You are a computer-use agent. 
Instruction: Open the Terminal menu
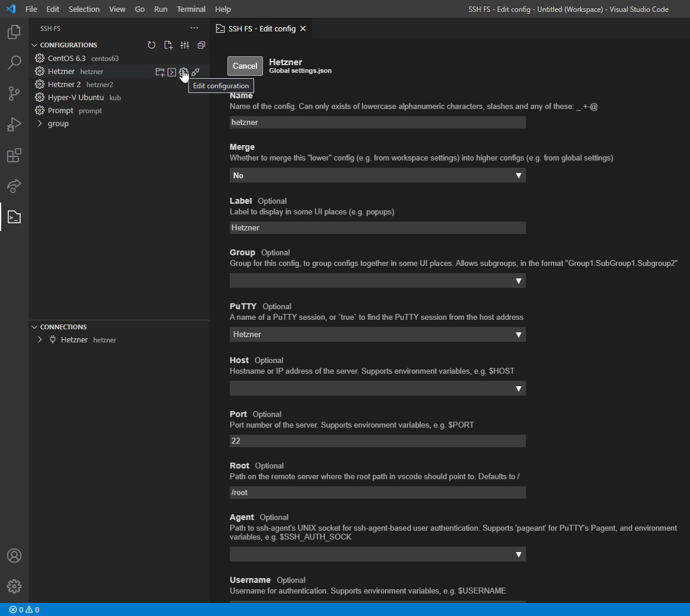[x=191, y=9]
